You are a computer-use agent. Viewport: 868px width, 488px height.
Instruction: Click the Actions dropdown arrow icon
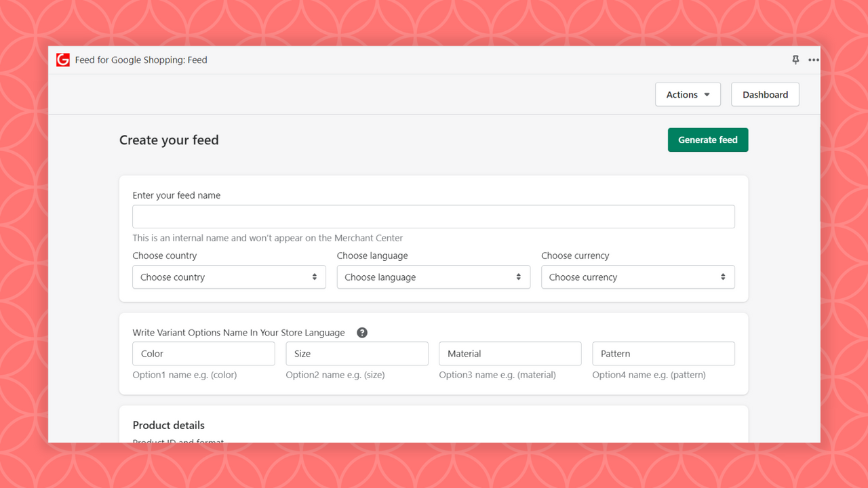706,94
